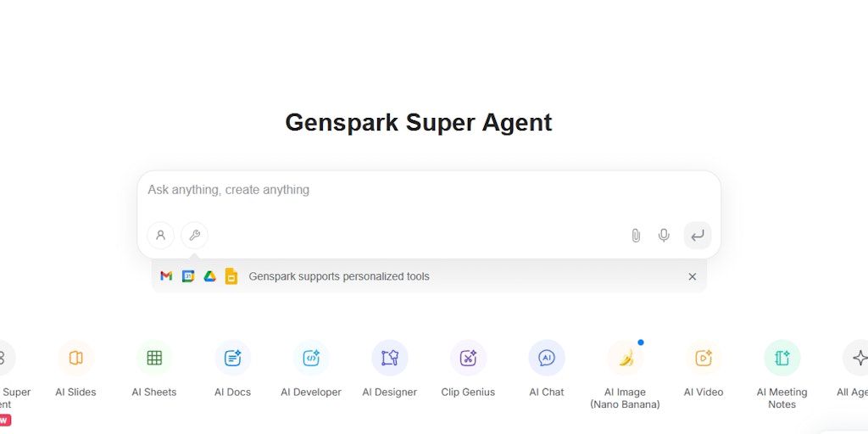Viewport: 868px width, 434px height.
Task: Open the Clip Genius agent icon
Action: (468, 359)
